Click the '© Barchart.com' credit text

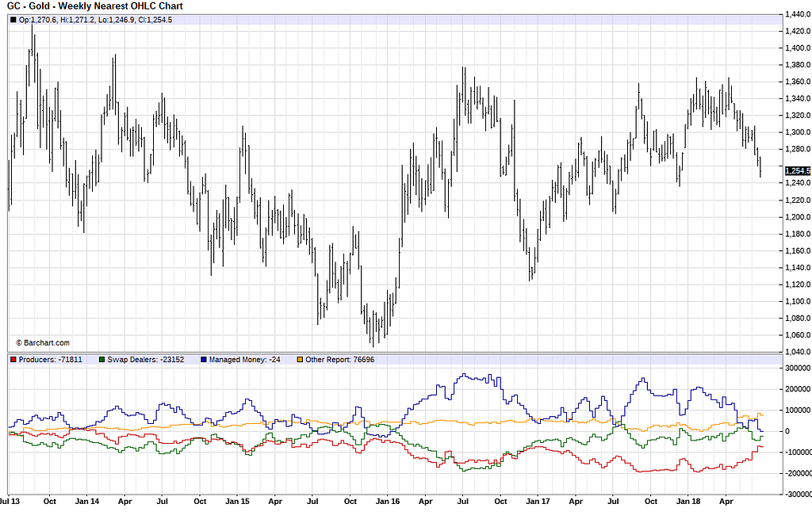click(x=43, y=342)
